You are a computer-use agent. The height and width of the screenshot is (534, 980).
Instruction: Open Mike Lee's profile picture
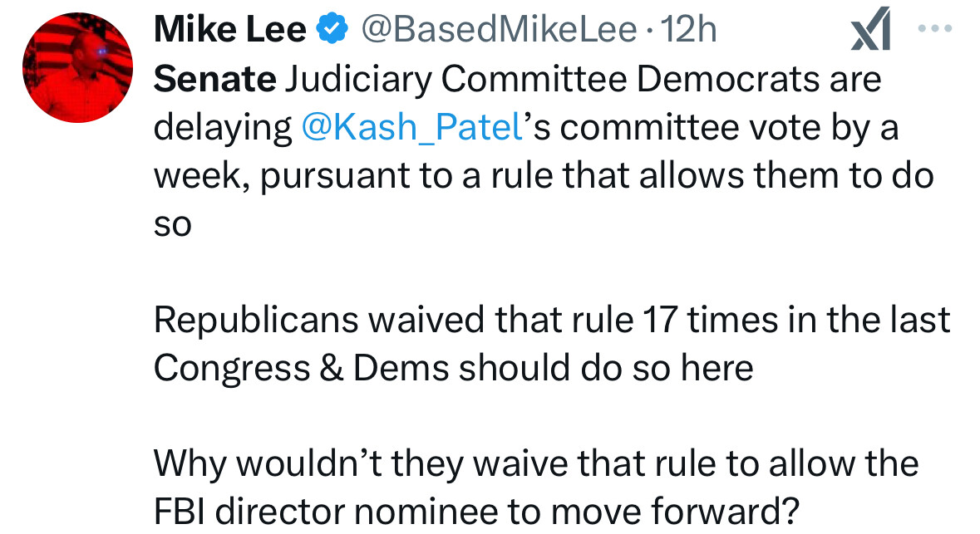point(77,68)
